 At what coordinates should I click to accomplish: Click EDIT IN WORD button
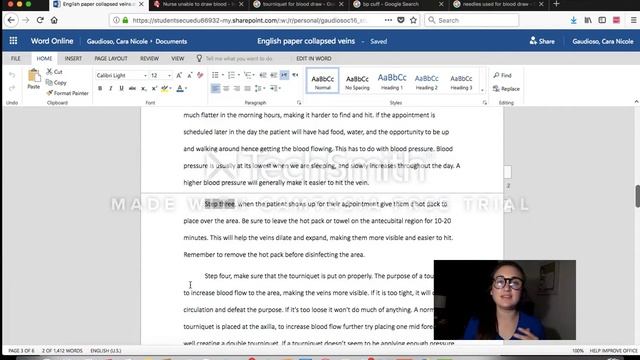click(x=314, y=58)
